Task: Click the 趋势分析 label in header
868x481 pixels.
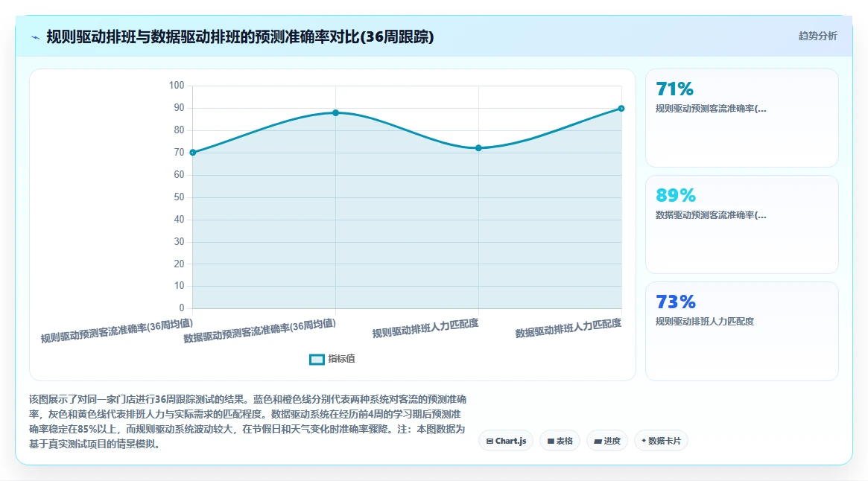Action: 817,36
